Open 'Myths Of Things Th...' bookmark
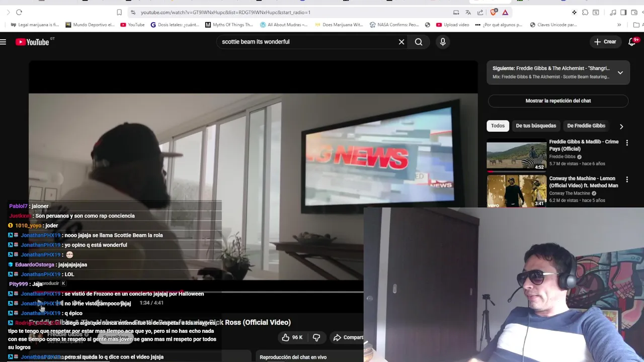This screenshot has width=644, height=362. [229, 25]
